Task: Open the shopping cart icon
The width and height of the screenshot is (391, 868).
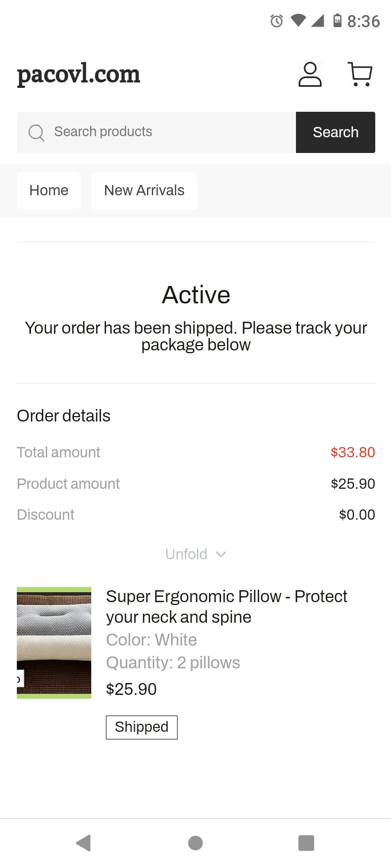Action: (x=360, y=74)
